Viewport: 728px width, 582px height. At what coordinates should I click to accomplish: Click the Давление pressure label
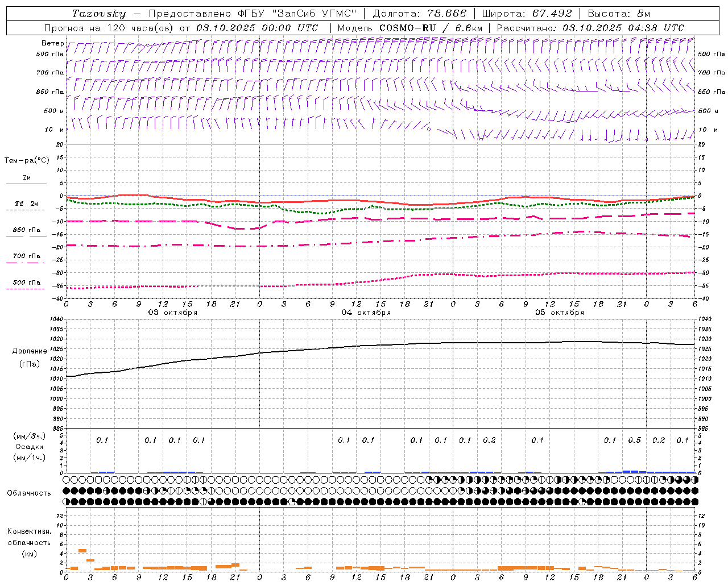(30, 351)
